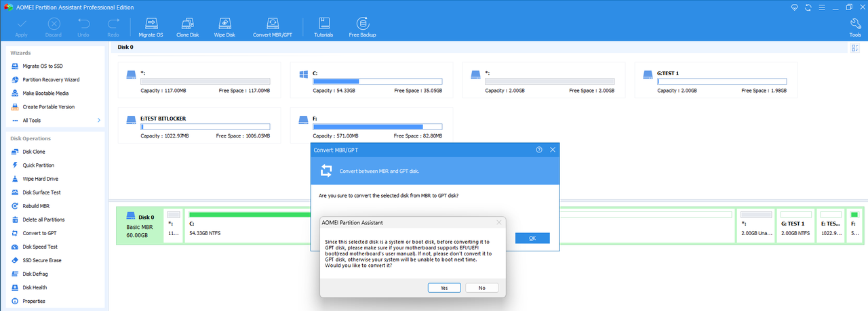Select 2.00GB unallocated block in disk map
Viewport: 868px width, 311px height.
tap(756, 225)
